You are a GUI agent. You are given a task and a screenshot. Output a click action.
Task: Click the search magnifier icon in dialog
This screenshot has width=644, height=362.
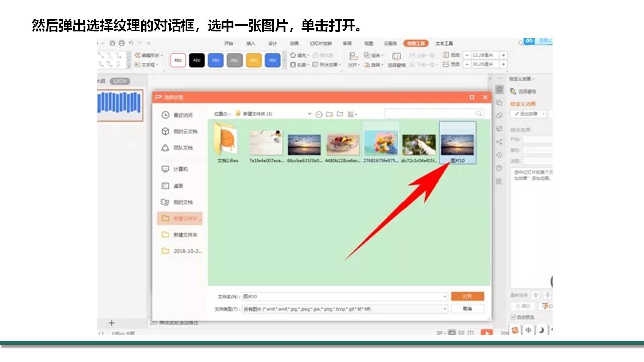pos(479,114)
